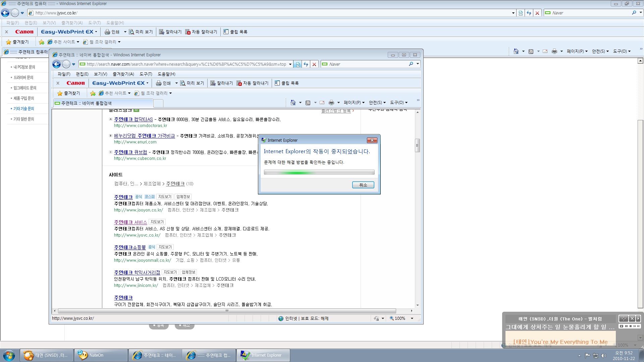
Task: Open 편집(E) menu in front window
Action: [x=82, y=74]
